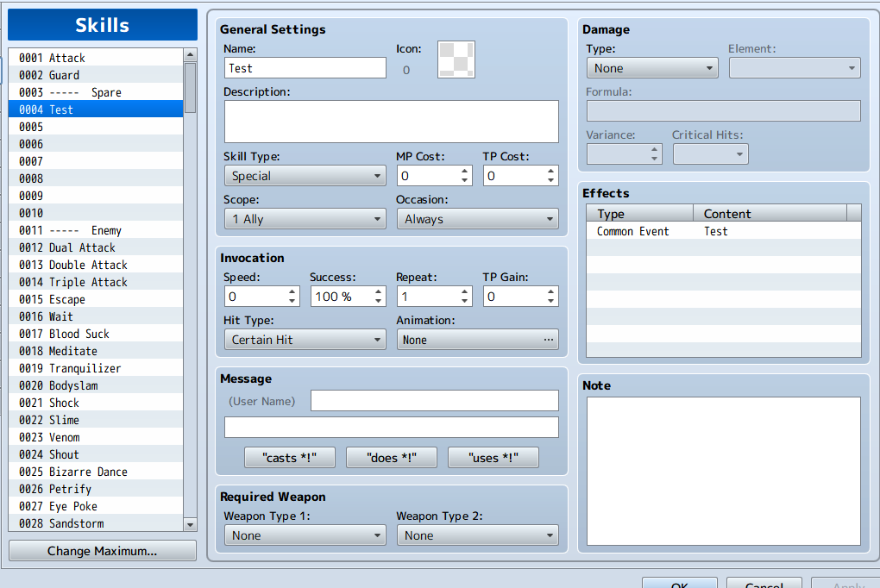Select skill 0018 Meditate

[x=96, y=351]
